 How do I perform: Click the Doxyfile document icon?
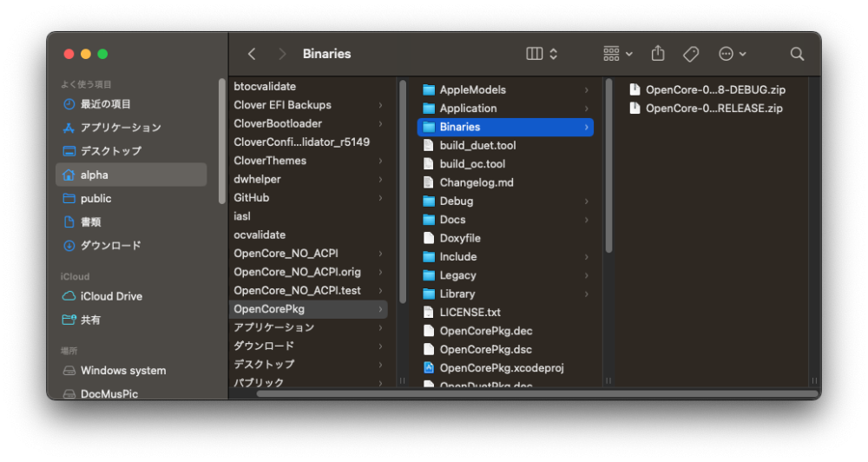point(428,238)
